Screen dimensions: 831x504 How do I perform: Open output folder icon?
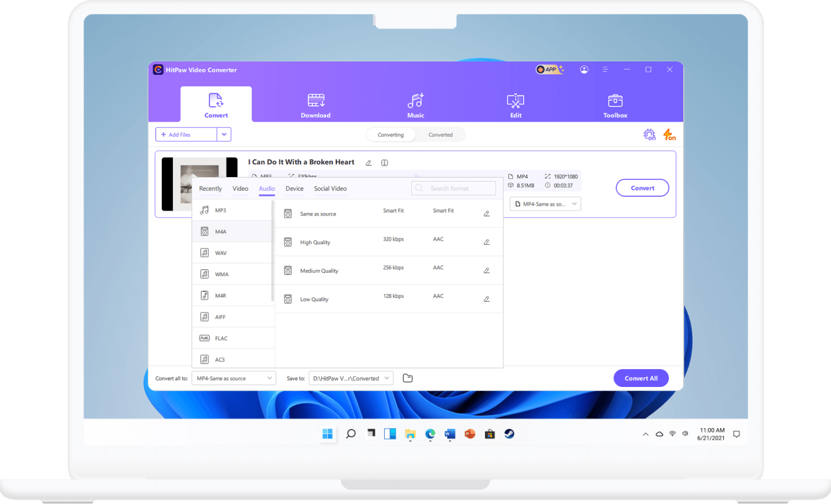click(x=408, y=378)
